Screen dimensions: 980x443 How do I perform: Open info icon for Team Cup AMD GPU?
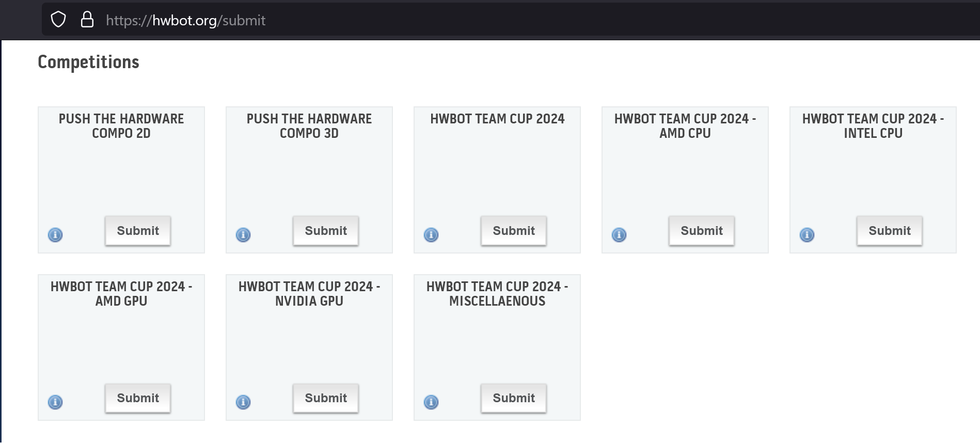pyautogui.click(x=55, y=402)
